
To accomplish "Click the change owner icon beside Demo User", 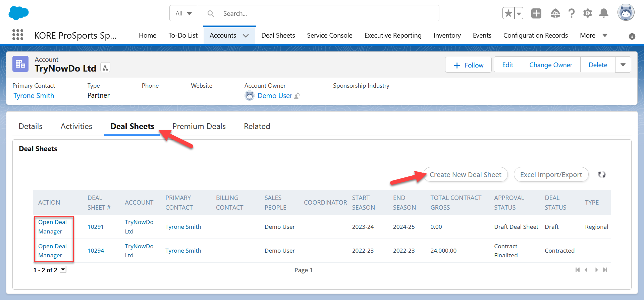I will pos(297,96).
